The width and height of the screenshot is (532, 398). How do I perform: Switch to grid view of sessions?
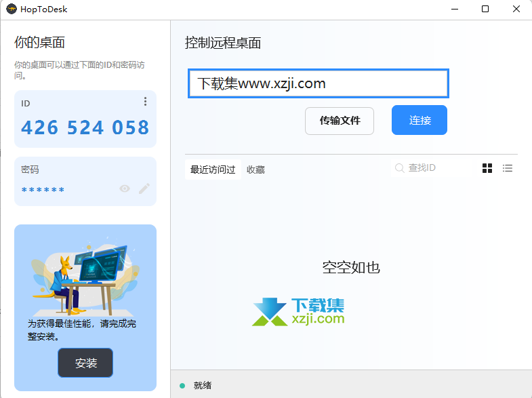(487, 168)
